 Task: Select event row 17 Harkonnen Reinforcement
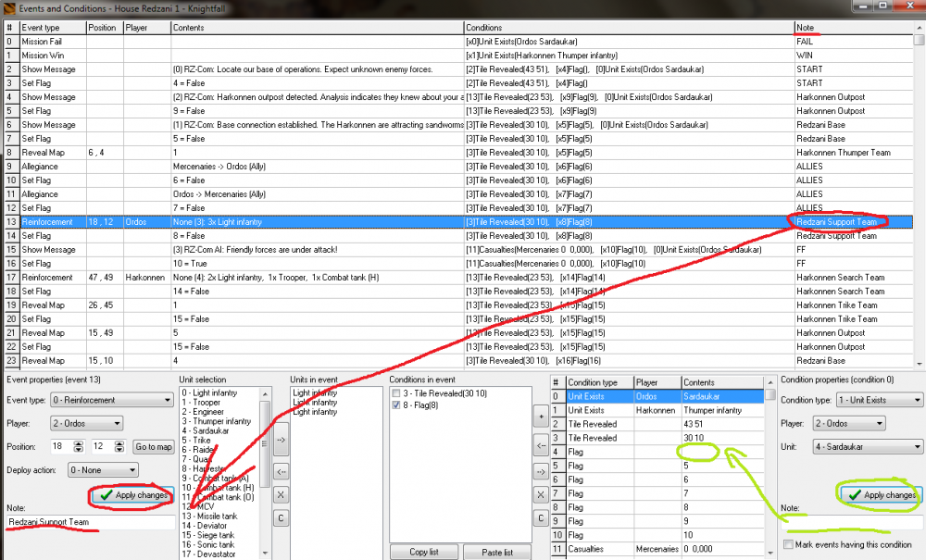click(370, 278)
